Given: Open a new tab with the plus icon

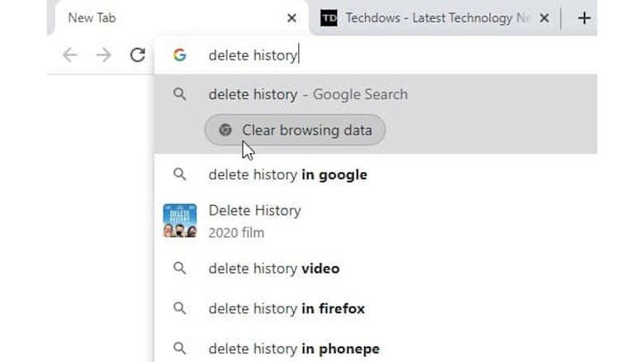Looking at the screenshot, I should [585, 18].
